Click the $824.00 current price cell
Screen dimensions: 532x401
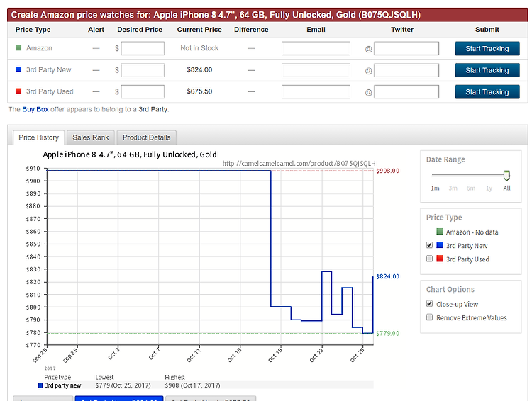click(x=199, y=70)
